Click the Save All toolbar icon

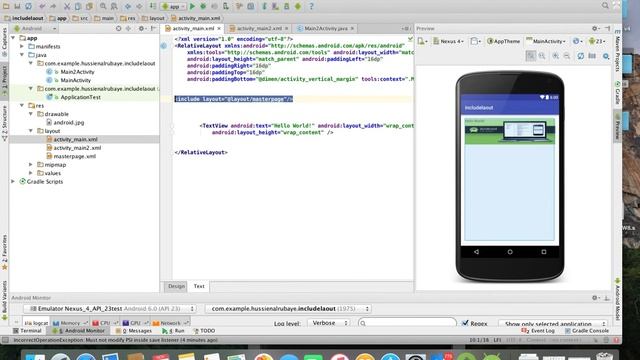[17, 6]
